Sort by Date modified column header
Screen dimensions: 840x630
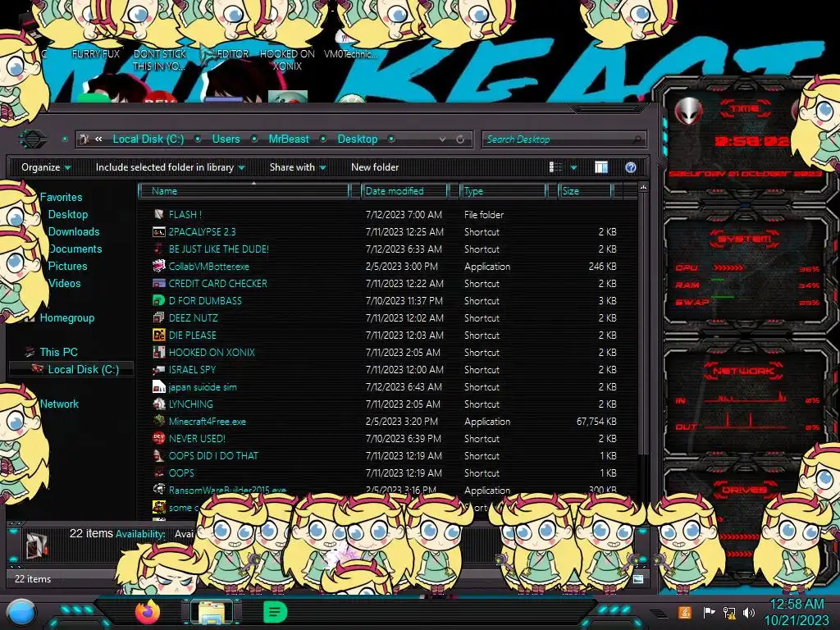[404, 190]
